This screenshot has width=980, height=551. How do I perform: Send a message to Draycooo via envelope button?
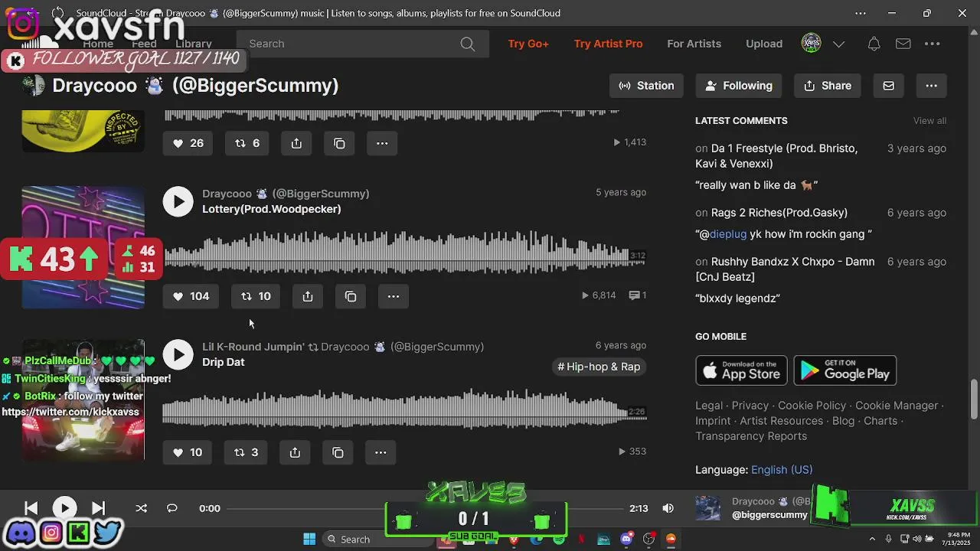pyautogui.click(x=888, y=86)
